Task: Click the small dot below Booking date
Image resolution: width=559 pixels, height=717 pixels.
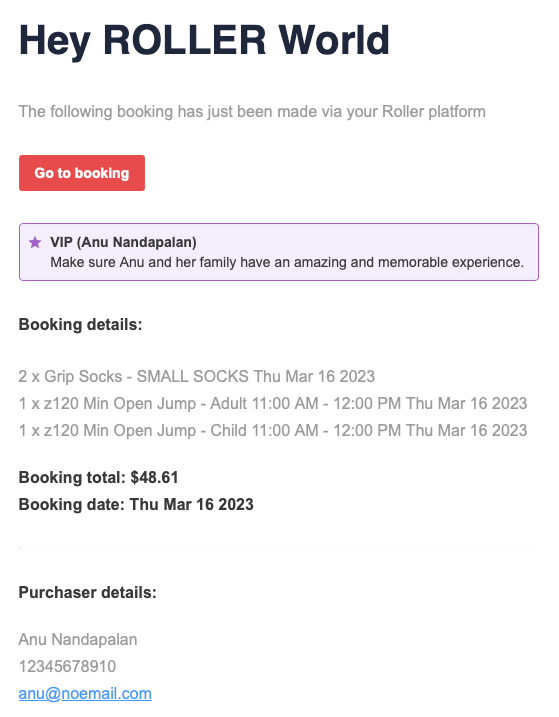Action: click(20, 548)
